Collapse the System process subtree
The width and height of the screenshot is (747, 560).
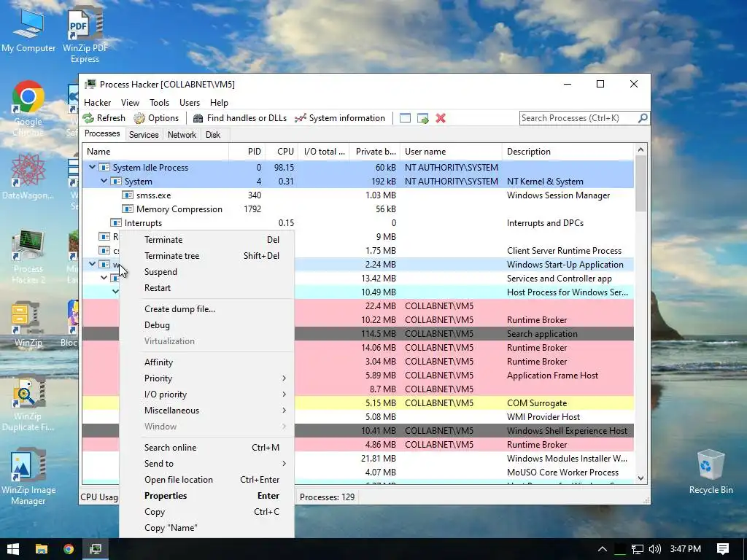pyautogui.click(x=104, y=181)
